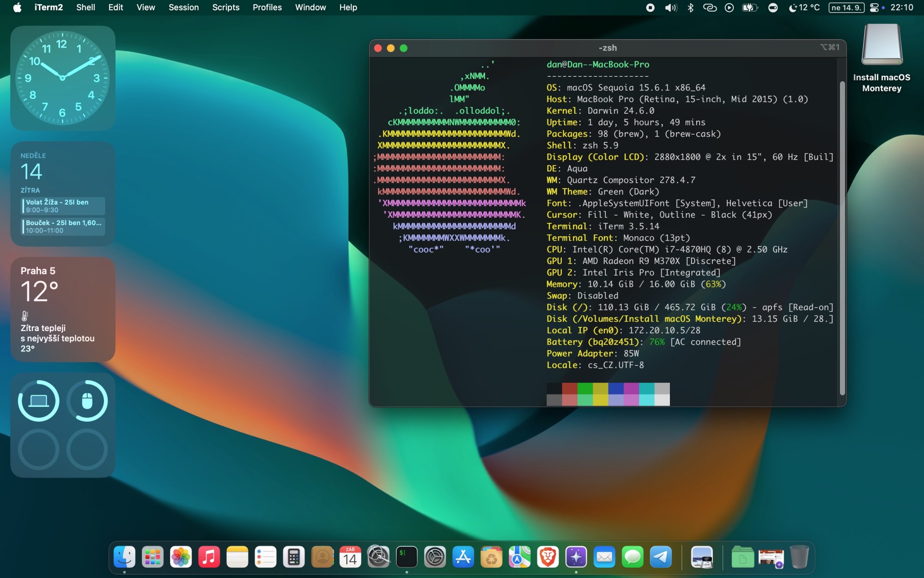
Task: Open the Profiles menu
Action: [x=267, y=7]
